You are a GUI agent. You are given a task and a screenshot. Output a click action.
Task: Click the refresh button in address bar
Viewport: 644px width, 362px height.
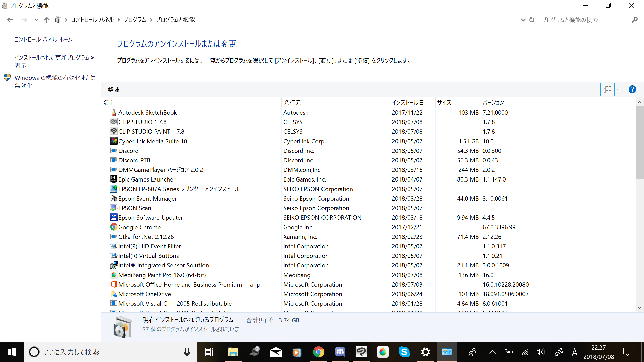(532, 20)
